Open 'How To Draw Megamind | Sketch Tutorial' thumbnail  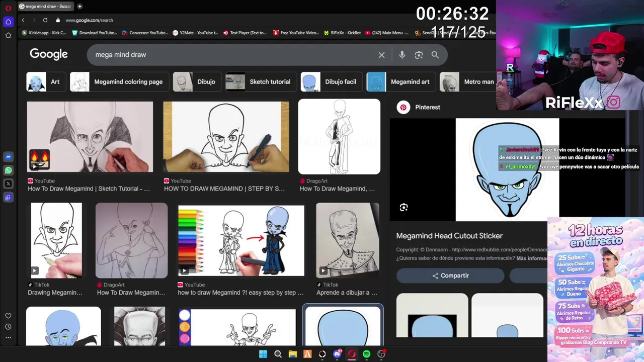click(x=90, y=137)
